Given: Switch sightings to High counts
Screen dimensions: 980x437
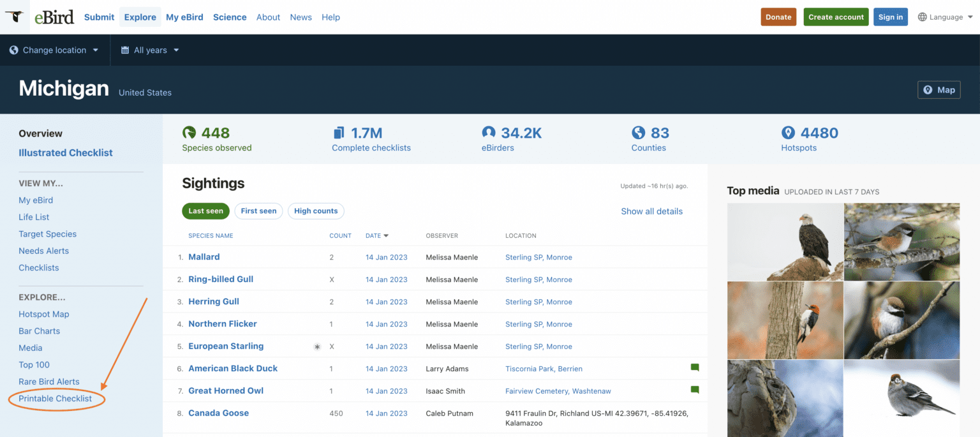Looking at the screenshot, I should pos(316,211).
